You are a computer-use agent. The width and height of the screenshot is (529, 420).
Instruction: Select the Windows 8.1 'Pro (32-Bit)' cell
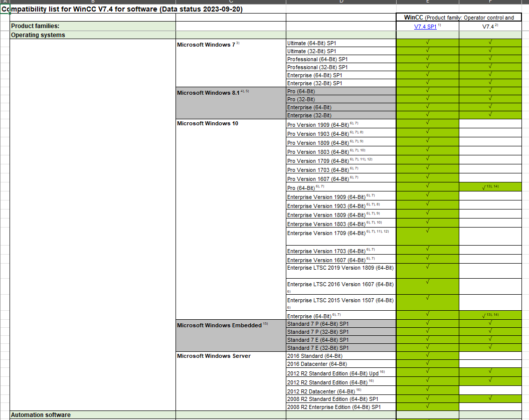click(x=341, y=99)
